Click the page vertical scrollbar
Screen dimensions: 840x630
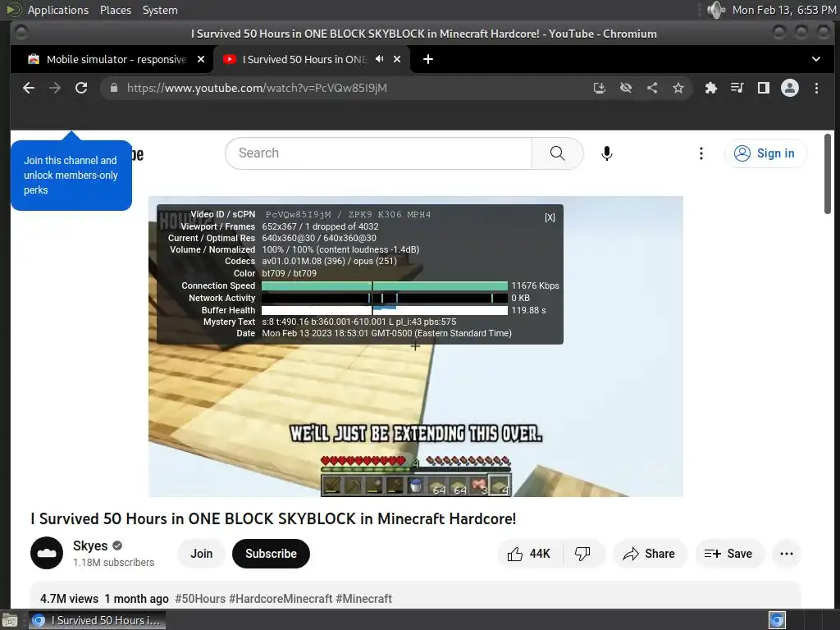point(828,174)
